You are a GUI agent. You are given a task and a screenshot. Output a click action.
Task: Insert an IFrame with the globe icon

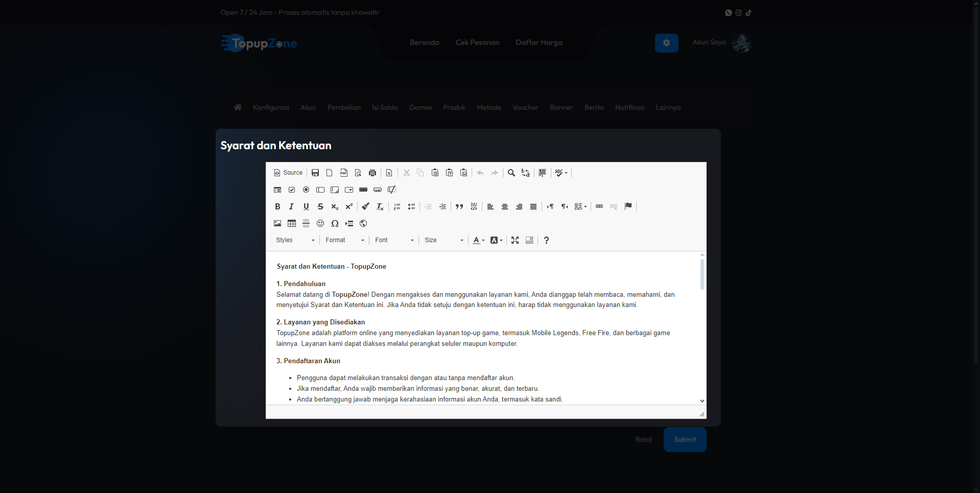point(363,223)
